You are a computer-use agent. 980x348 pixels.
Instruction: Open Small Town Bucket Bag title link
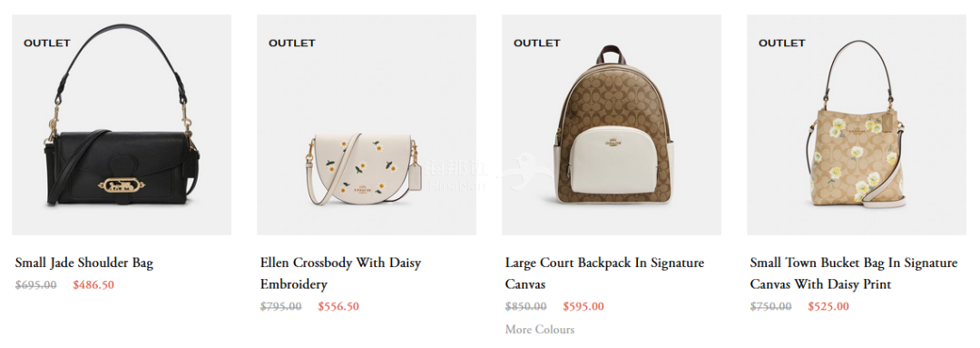pyautogui.click(x=854, y=273)
